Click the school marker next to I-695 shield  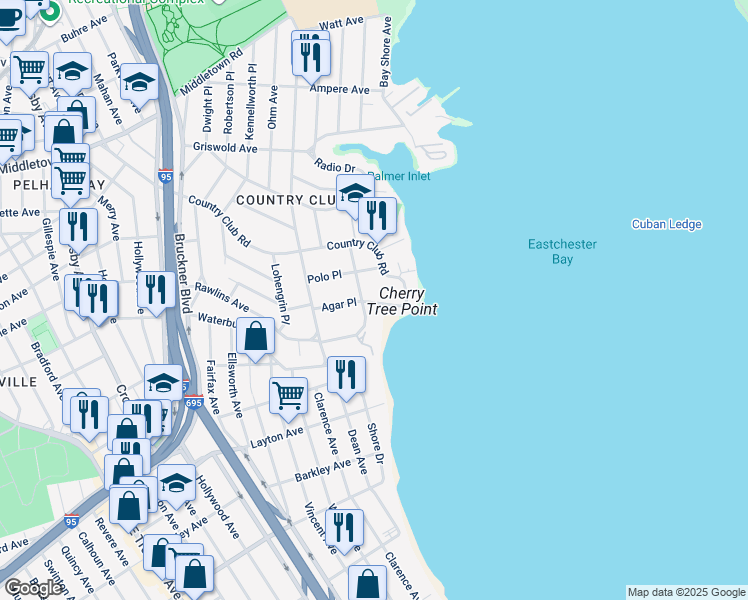coord(164,383)
